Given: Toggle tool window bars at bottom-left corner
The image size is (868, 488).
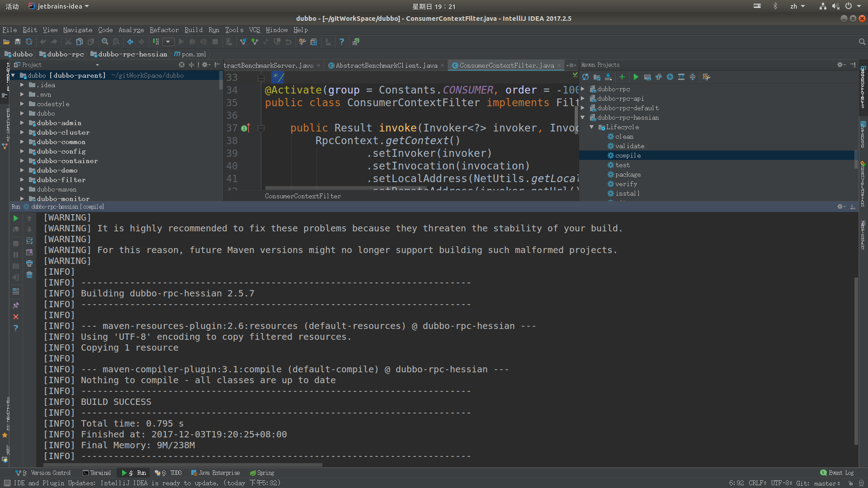Looking at the screenshot, I should (7, 483).
